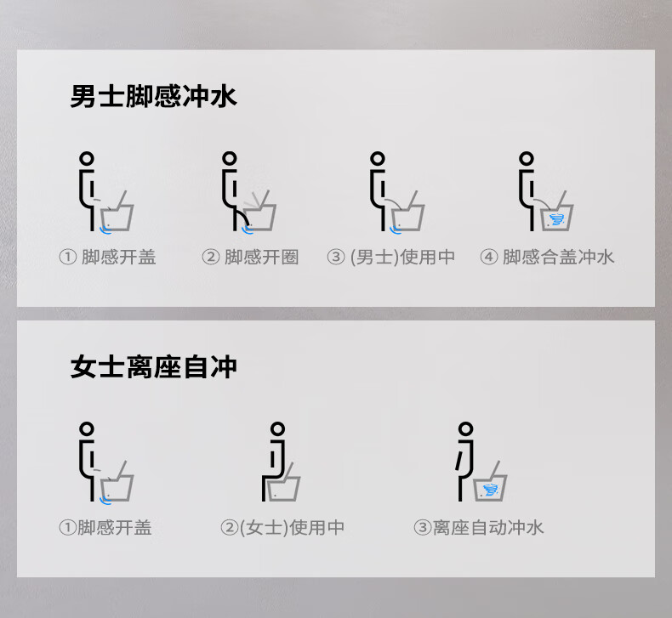
Task: Click the 男士脚感冲水 heading
Action: tap(153, 96)
